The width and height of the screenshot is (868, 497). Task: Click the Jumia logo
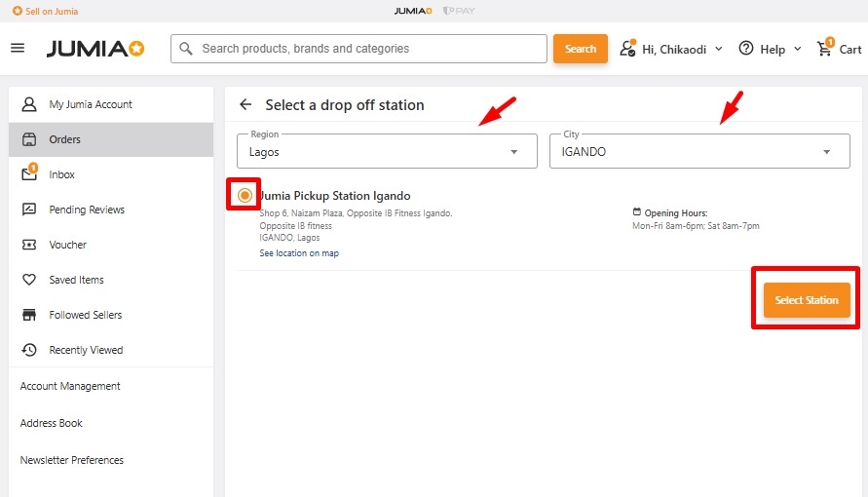tap(95, 49)
